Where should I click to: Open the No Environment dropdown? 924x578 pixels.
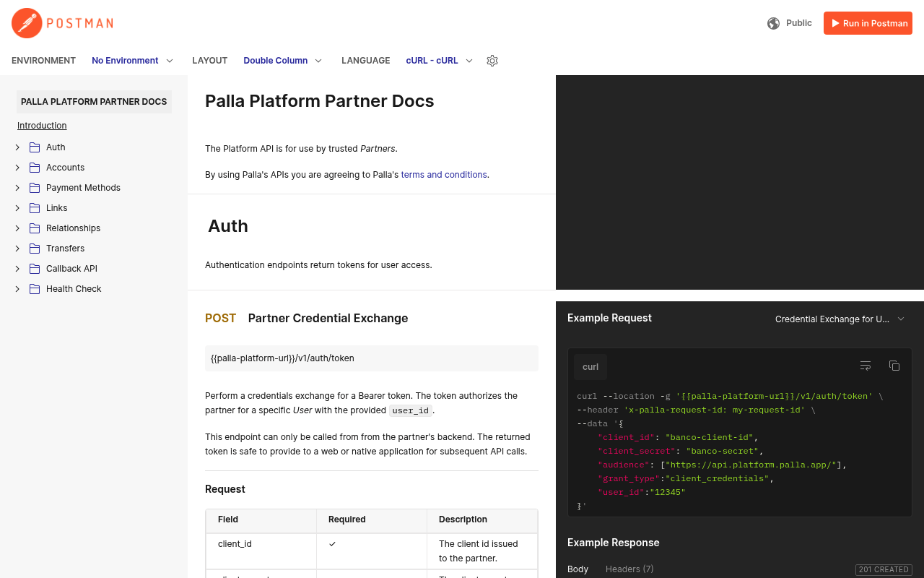(133, 61)
